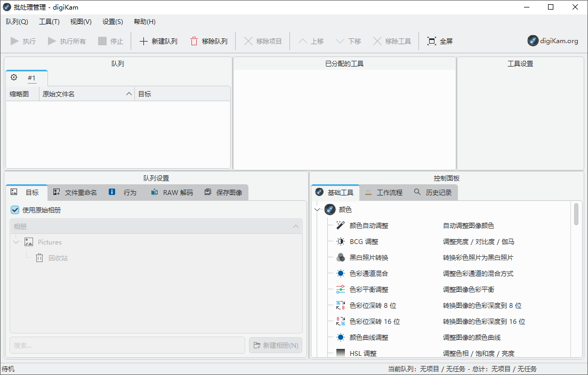Uncheck the 使用原始相册 checkbox
The width and height of the screenshot is (588, 375).
[14, 210]
